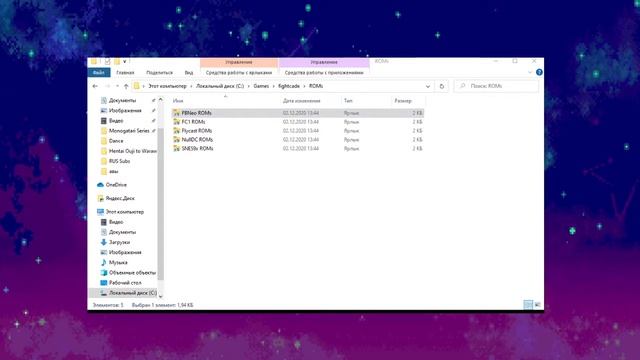Click Локальный диск (C:) breadcrumb
The image size is (640, 360).
[220, 86]
